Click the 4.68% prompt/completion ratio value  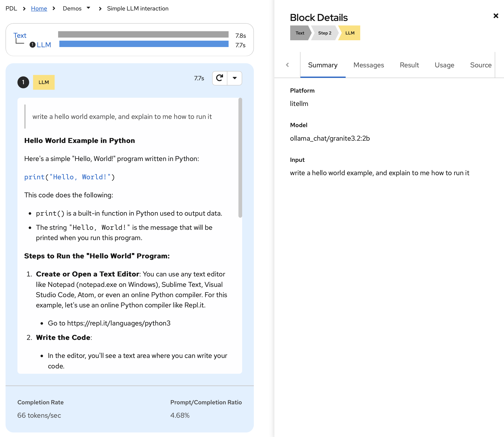(180, 415)
